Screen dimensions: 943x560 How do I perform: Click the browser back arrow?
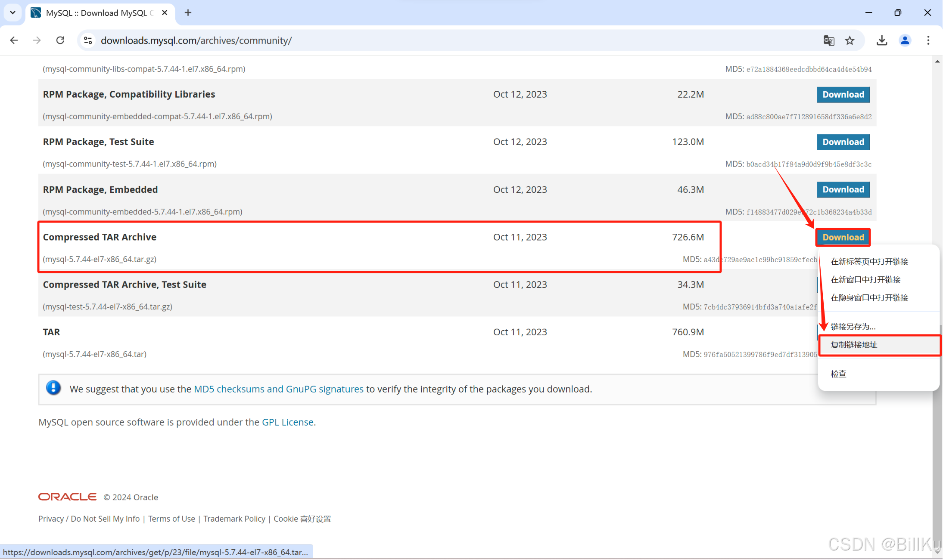click(14, 40)
